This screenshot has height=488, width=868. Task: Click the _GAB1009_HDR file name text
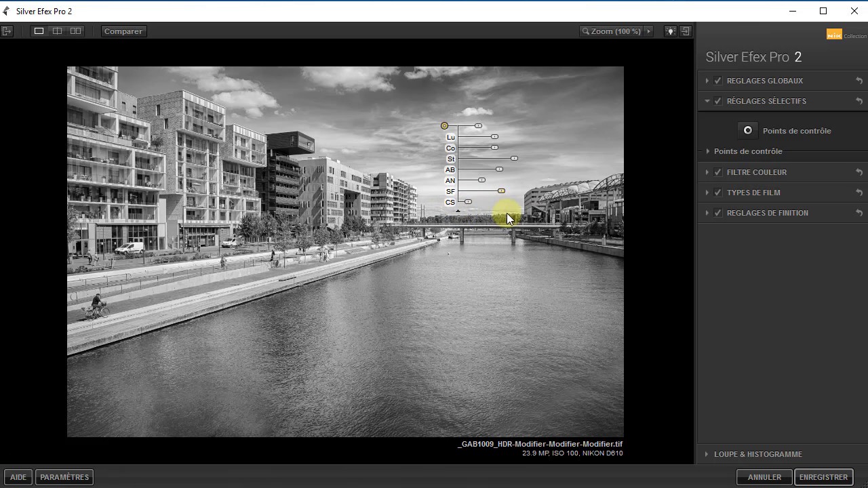click(540, 444)
